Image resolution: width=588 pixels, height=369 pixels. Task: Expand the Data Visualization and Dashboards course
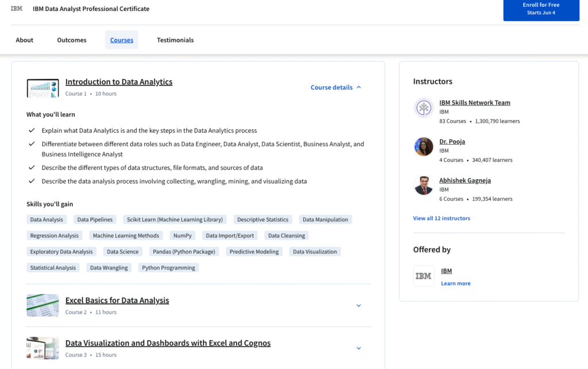coord(358,348)
